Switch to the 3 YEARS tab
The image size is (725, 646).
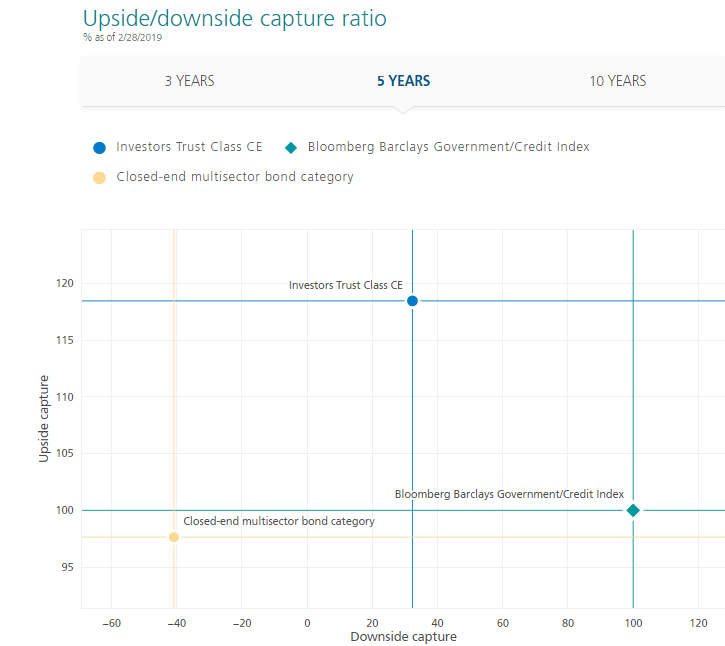pos(190,81)
